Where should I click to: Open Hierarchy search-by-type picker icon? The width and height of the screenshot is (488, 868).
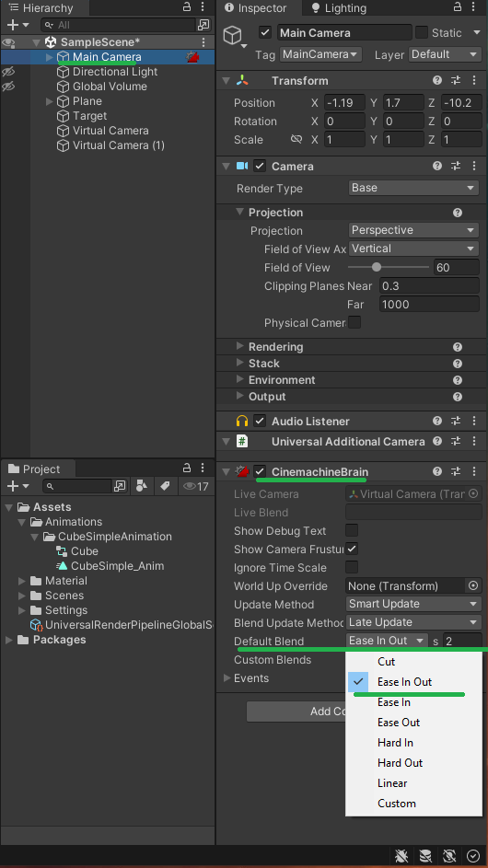pyautogui.click(x=203, y=25)
